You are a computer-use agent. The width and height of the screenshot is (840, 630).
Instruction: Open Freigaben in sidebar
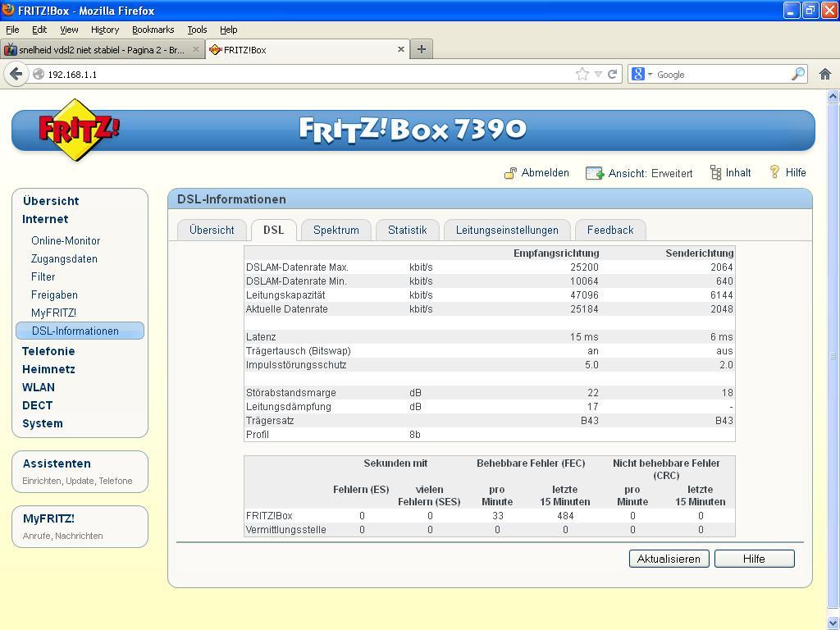click(54, 294)
